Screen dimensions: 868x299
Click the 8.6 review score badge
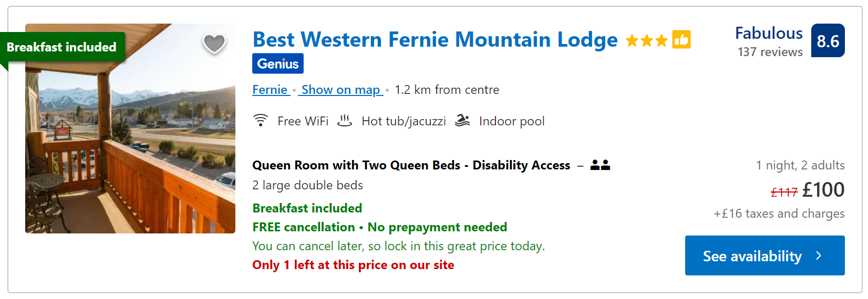[x=828, y=40]
